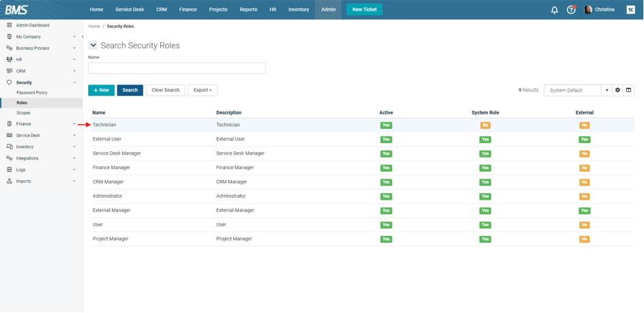Open the Export dropdown
Viewport: 644px width, 313px height.
tap(203, 90)
